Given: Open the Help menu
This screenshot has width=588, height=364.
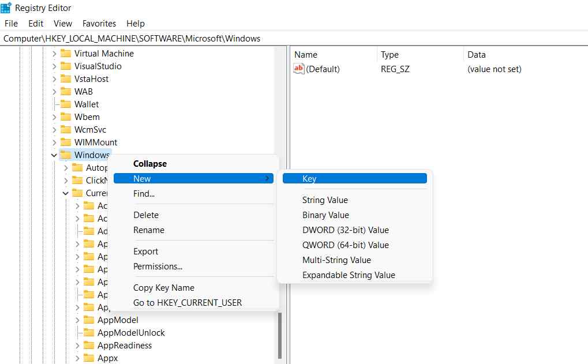Looking at the screenshot, I should tap(136, 23).
